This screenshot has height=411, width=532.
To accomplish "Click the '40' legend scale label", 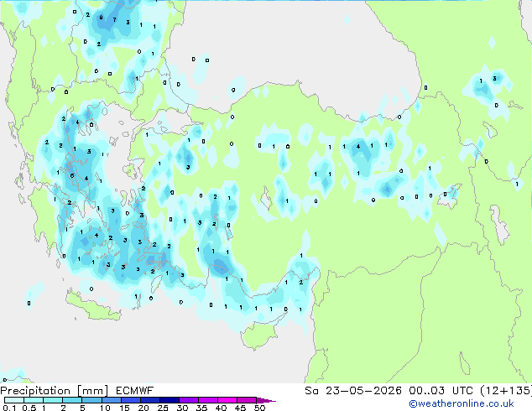I will (x=221, y=408).
